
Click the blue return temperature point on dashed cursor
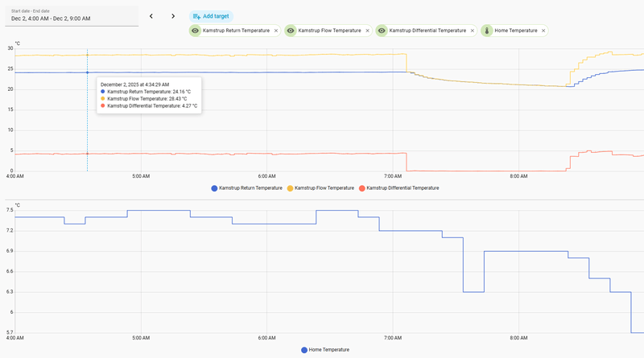pos(87,72)
